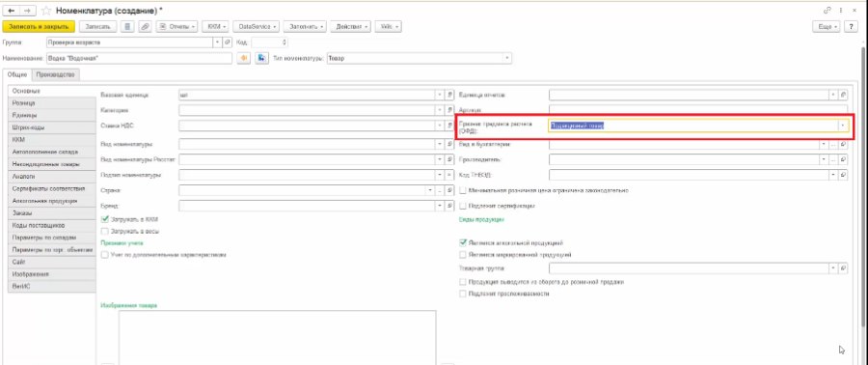This screenshot has height=365, width=868.
Task: Tick Подлежит прослеживаемости checkbox
Action: coord(463,295)
